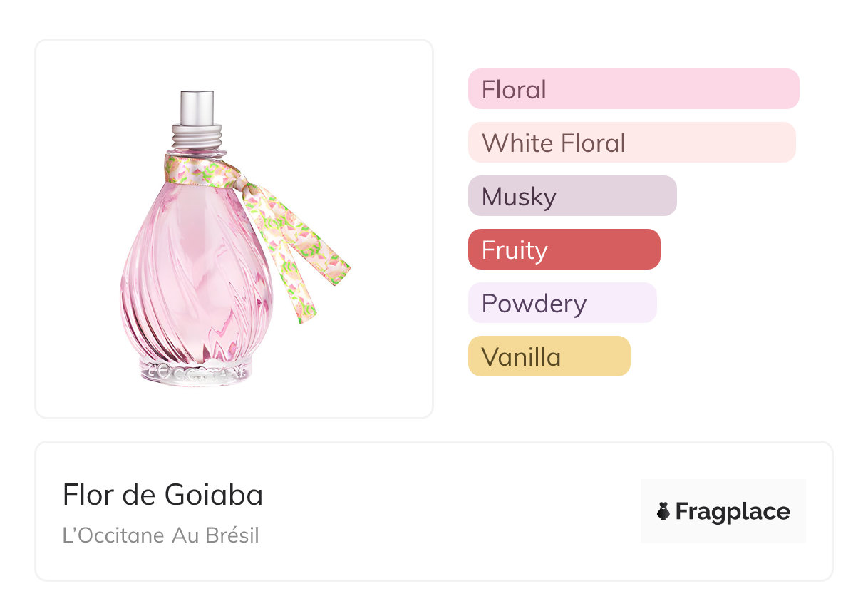Select the Powdery accord bar
Viewport: 868px width, 616px height.
point(562,303)
